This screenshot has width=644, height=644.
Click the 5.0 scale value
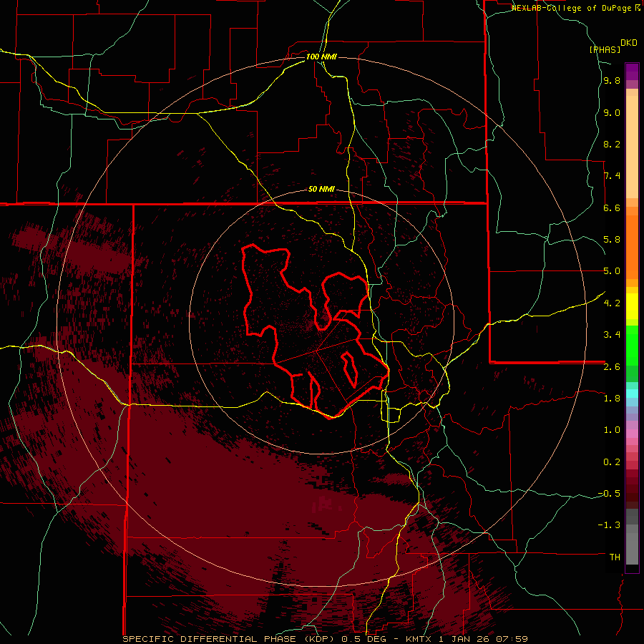[x=612, y=271]
